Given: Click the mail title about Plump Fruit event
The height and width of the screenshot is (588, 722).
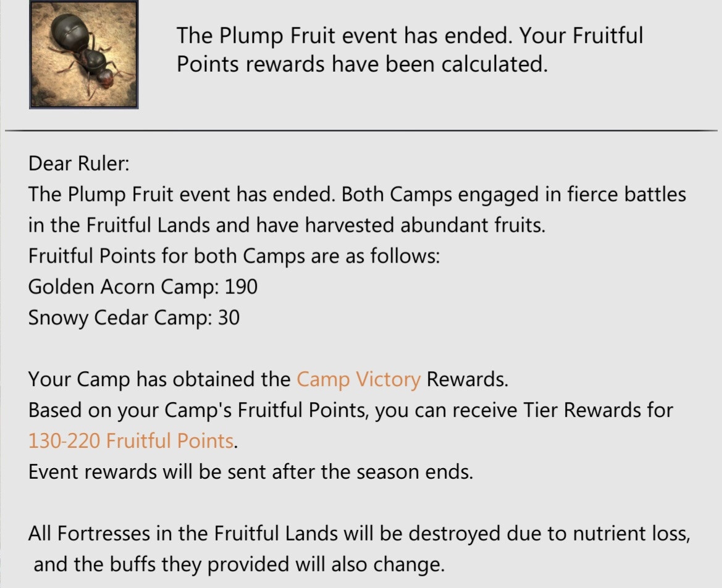Looking at the screenshot, I should pyautogui.click(x=409, y=35).
